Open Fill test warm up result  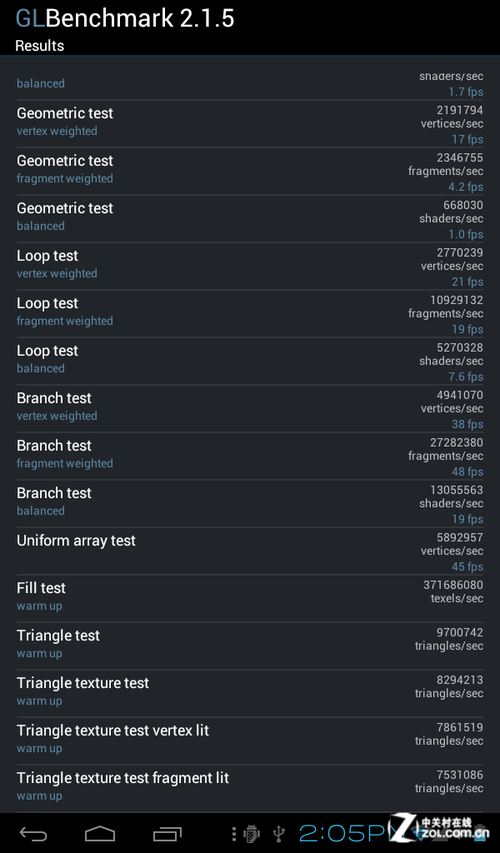coord(250,598)
